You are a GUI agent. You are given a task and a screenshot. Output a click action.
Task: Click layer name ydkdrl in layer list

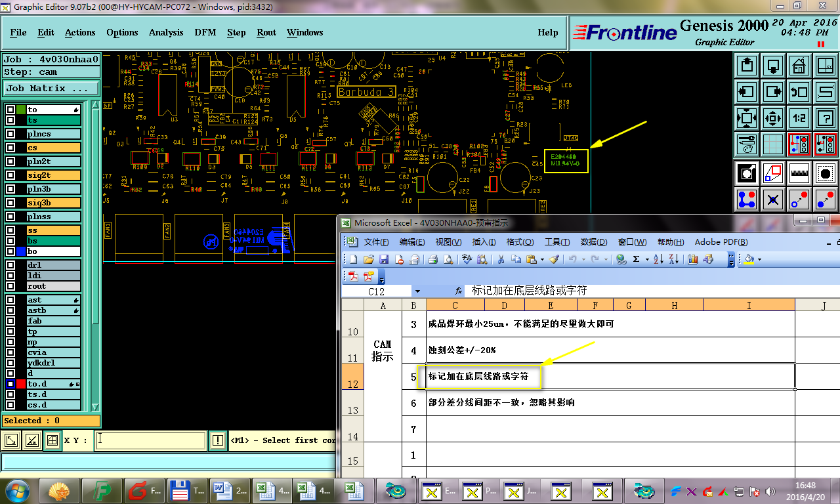[x=53, y=363]
